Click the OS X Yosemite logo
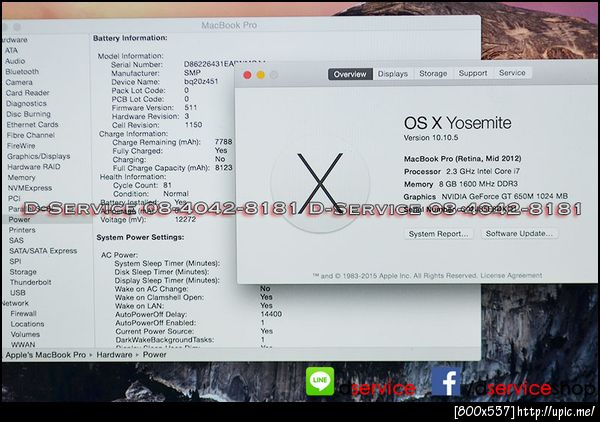 (320, 183)
